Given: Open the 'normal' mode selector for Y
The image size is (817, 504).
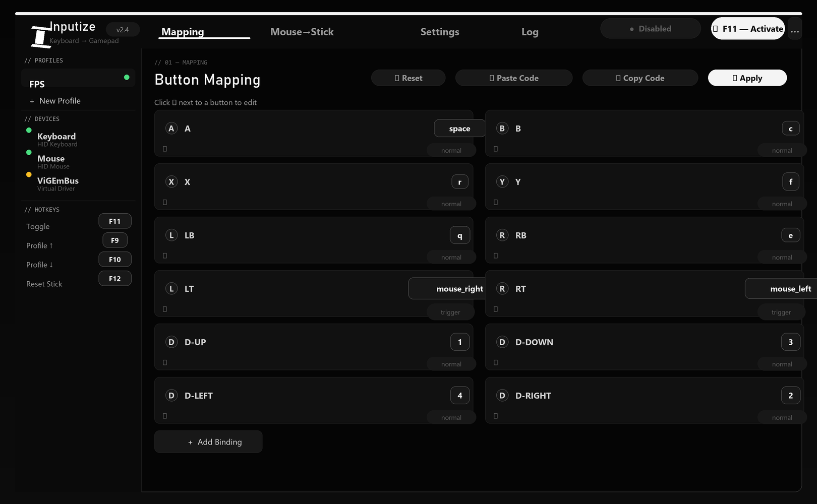Looking at the screenshot, I should pos(782,204).
